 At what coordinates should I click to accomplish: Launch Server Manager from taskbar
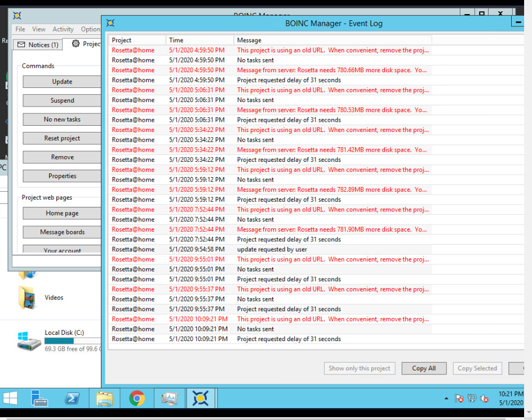40,399
